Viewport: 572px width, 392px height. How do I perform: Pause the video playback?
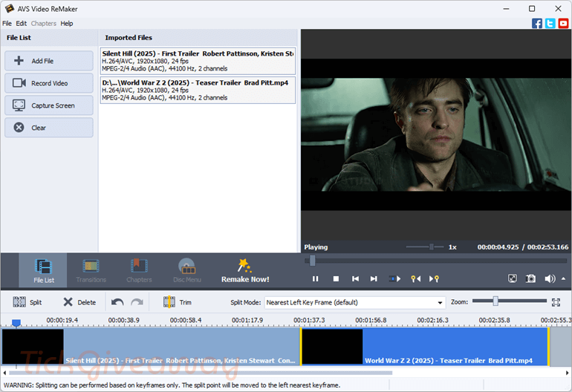point(315,279)
